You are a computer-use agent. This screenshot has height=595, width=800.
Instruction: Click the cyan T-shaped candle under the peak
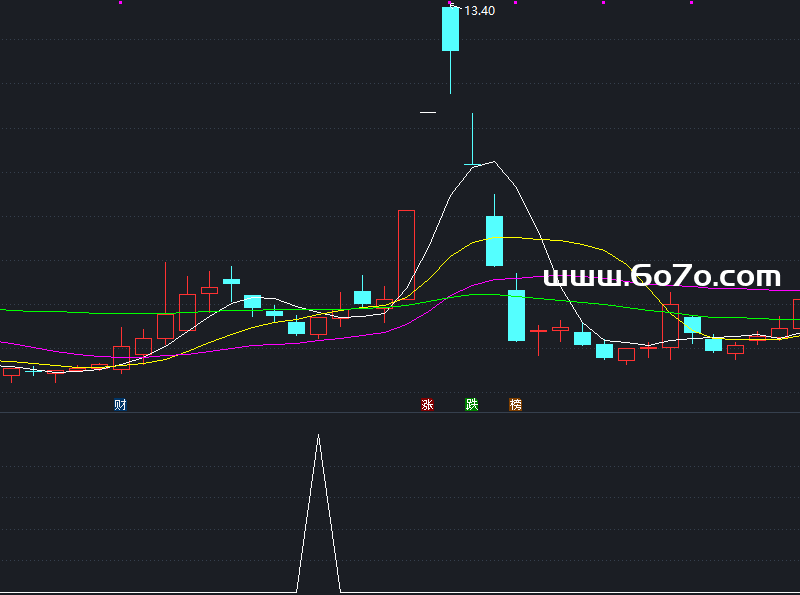472,162
